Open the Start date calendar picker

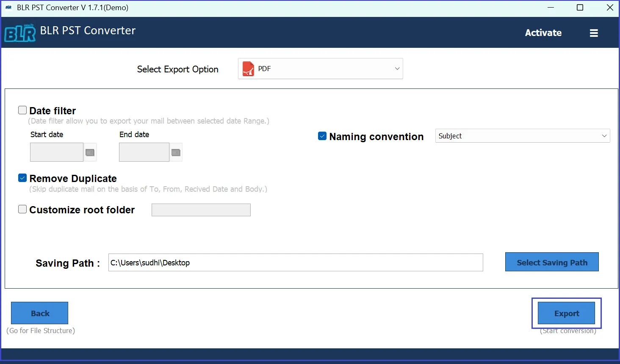[x=90, y=152]
